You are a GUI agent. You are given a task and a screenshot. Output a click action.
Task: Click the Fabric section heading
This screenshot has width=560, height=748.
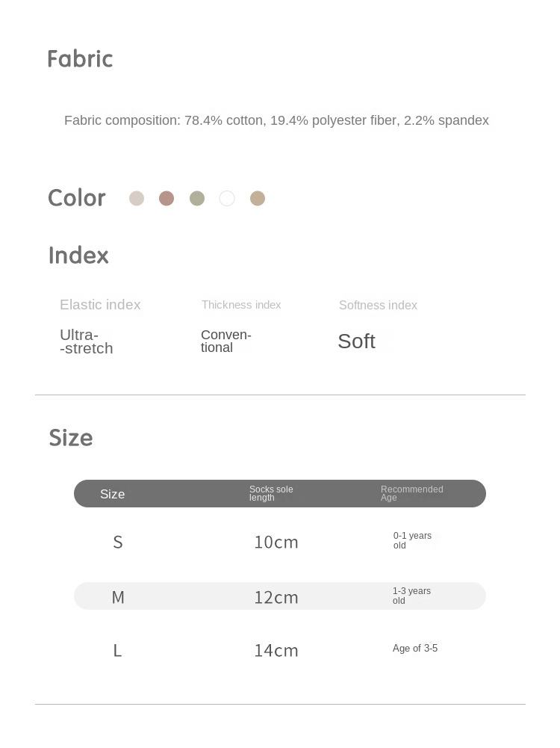[80, 58]
